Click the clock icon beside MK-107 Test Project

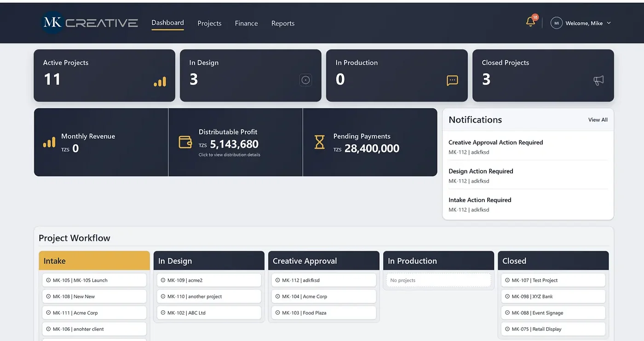[507, 280]
